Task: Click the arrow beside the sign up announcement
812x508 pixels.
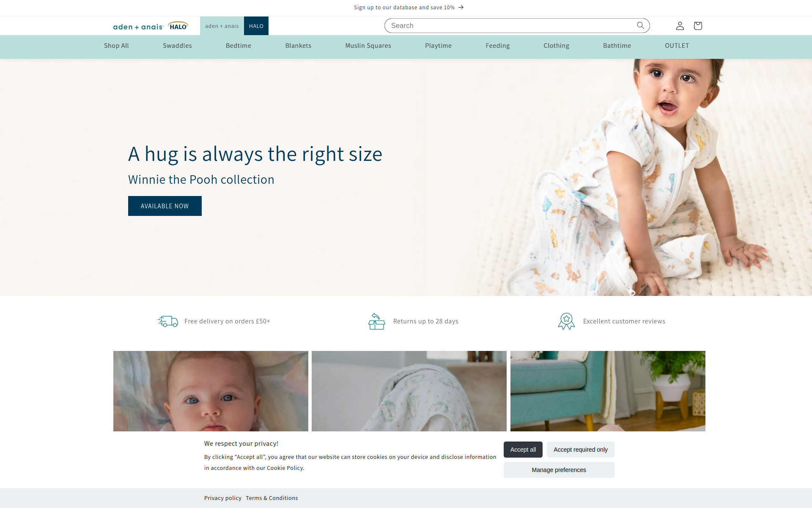Action: 461,7
